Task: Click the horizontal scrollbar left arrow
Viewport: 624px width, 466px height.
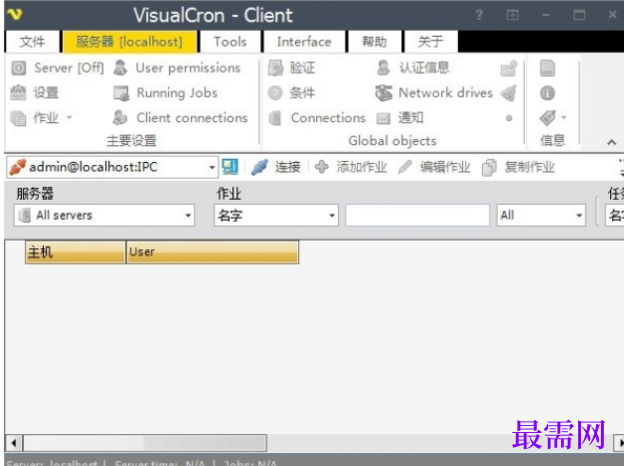Action: [14, 443]
